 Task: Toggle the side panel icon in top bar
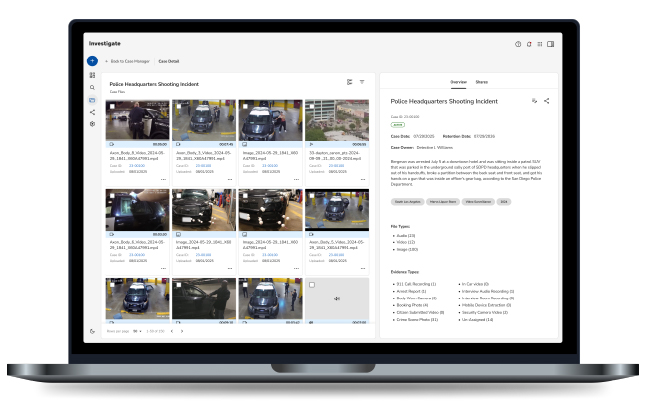551,44
